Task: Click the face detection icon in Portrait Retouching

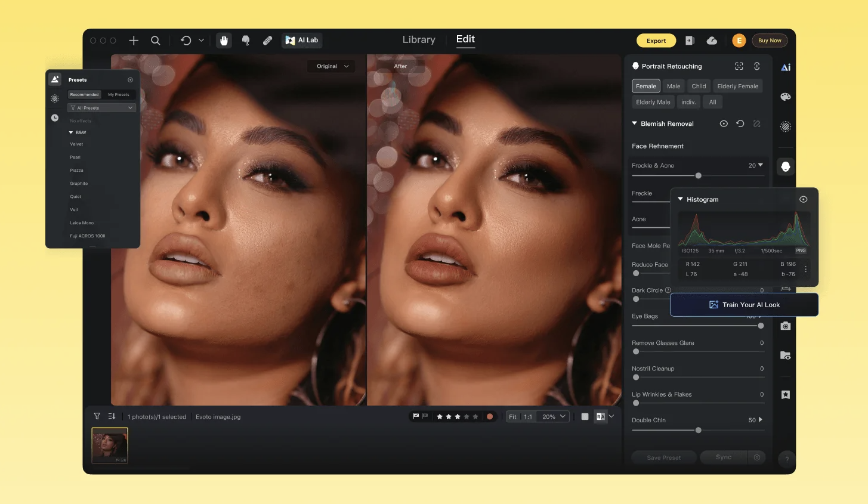Action: coord(739,66)
